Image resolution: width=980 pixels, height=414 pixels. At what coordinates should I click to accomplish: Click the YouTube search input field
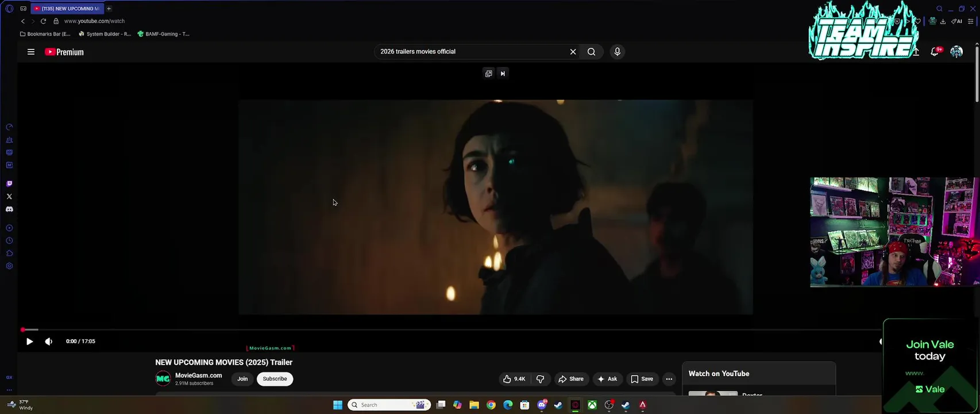coord(471,52)
